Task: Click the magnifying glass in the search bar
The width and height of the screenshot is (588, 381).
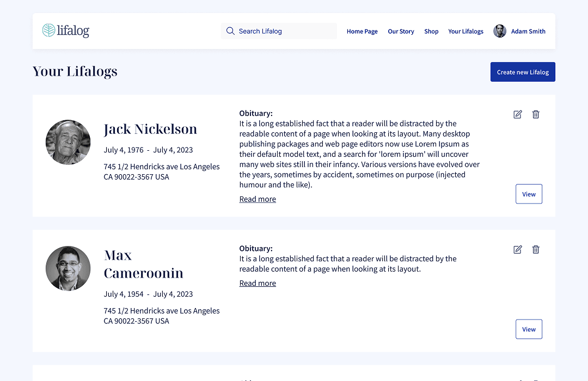Action: (x=230, y=31)
